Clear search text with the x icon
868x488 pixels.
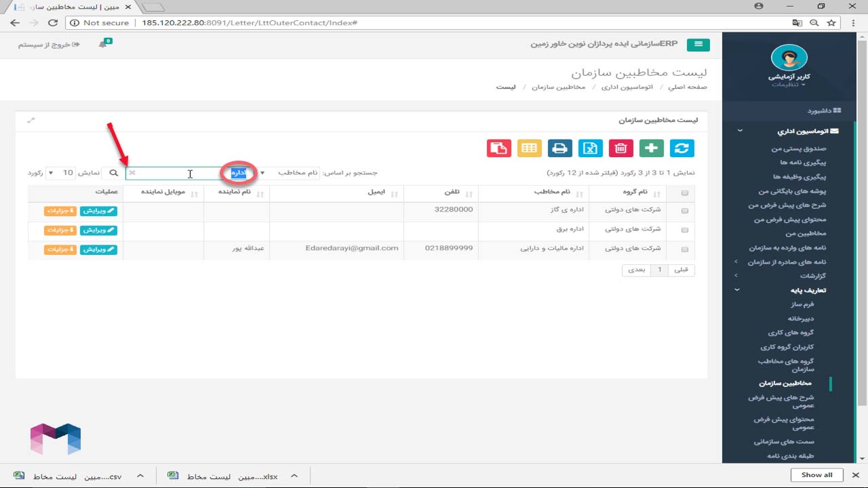click(x=132, y=173)
